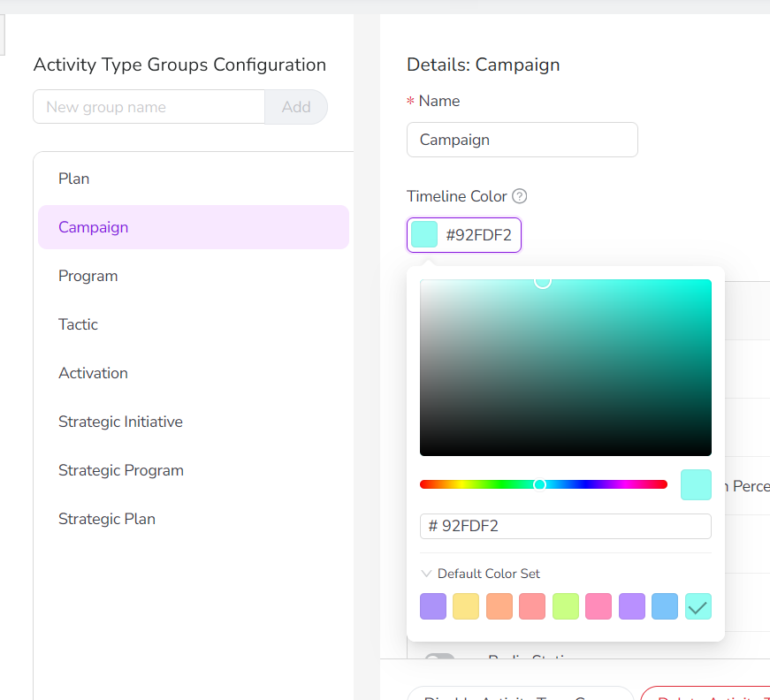Screen dimensions: 770x700
Task: Click the Timeline Color swatch trigger showing #92FDF2
Action: 464,235
